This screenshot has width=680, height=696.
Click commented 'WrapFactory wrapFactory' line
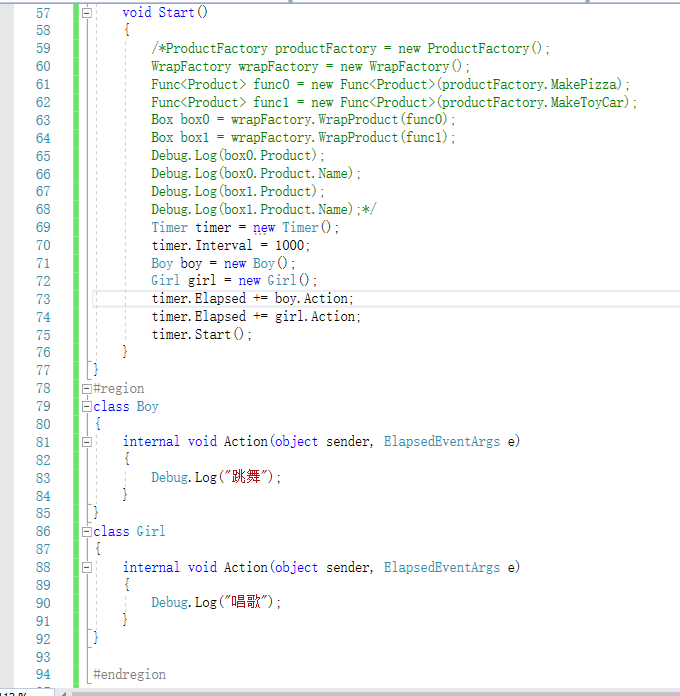point(310,67)
